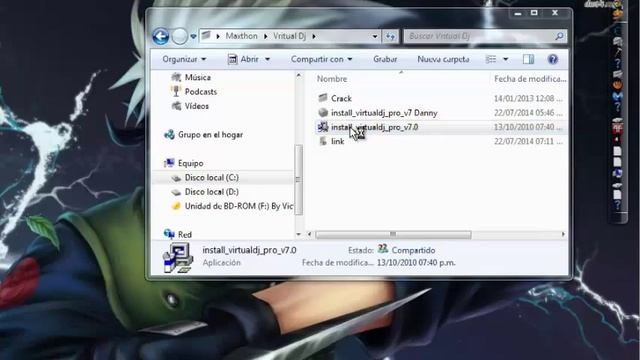Screen dimensions: 640x360
Task: Open Disco local (C:)
Action: [x=211, y=178]
